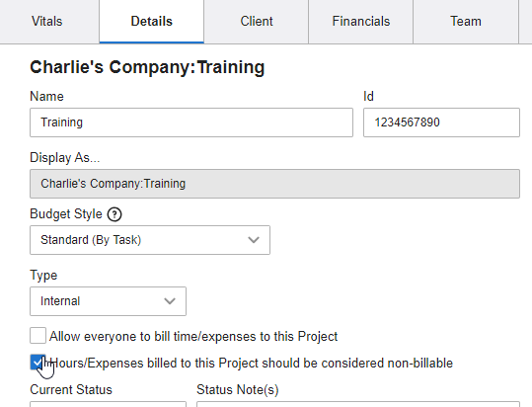Enable Allow everyone to bill time/expenses checkbox
The height and width of the screenshot is (407, 532).
(38, 335)
